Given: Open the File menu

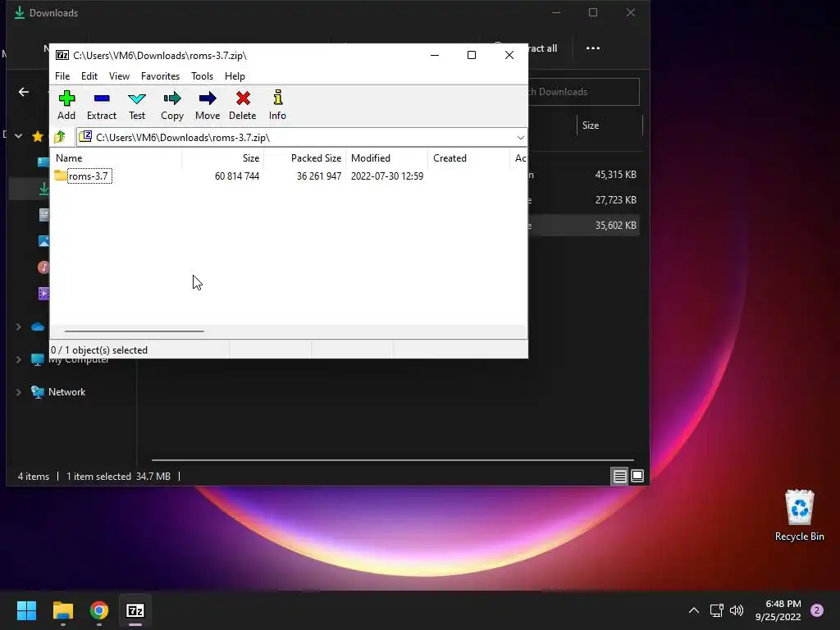Looking at the screenshot, I should click(x=62, y=76).
